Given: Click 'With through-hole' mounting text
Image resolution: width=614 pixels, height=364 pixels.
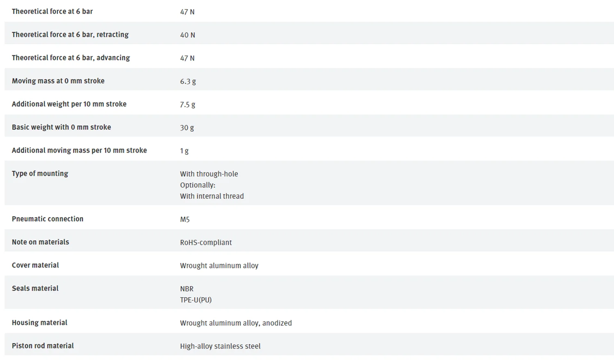Looking at the screenshot, I should [209, 174].
